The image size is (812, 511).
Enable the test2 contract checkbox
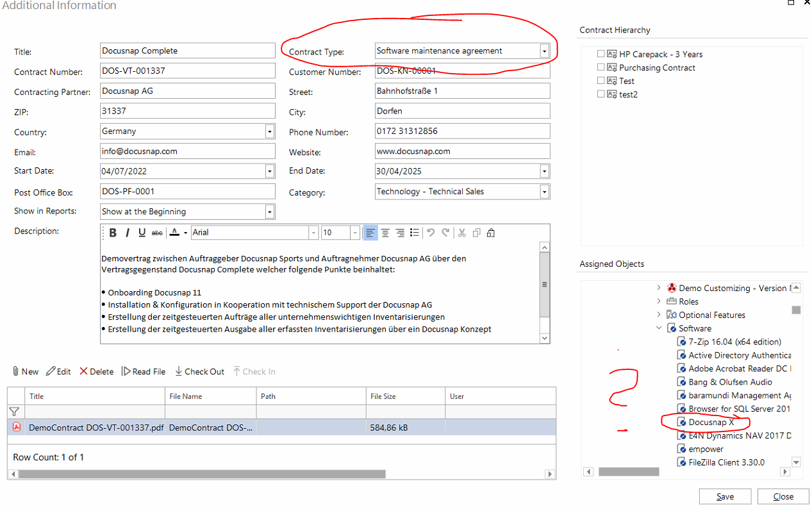[601, 94]
